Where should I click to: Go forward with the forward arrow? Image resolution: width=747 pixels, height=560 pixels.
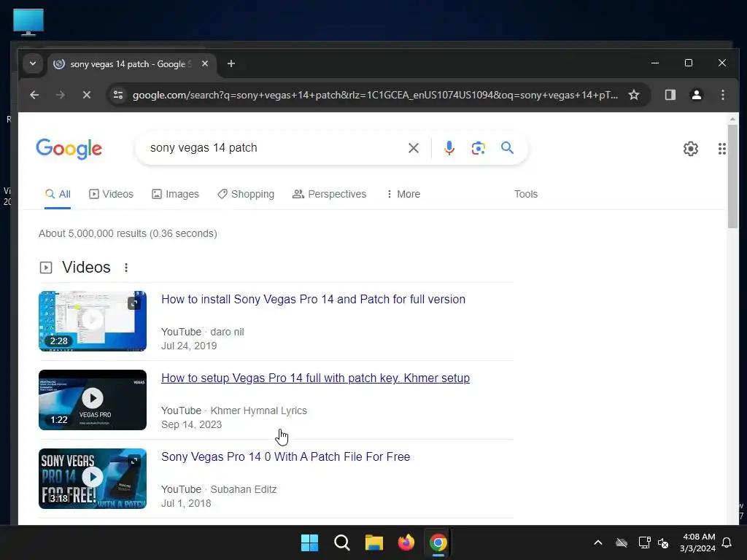click(x=60, y=95)
